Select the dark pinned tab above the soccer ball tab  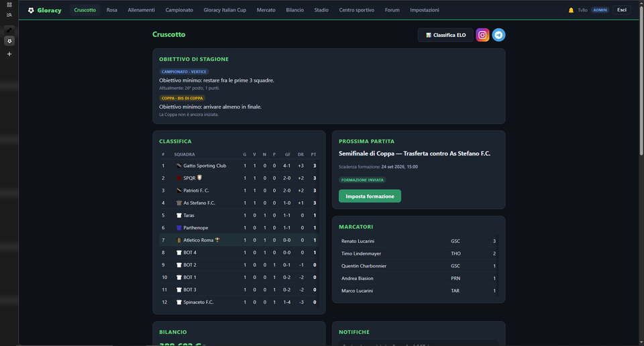click(9, 30)
